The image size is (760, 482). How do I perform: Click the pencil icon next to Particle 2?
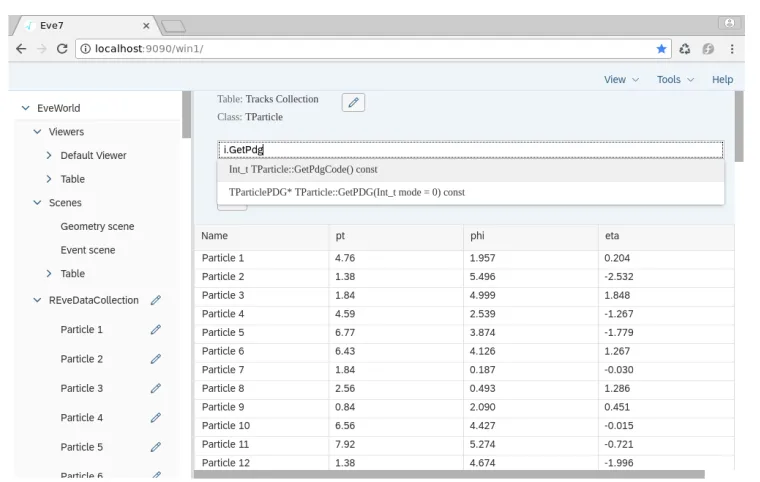click(x=156, y=359)
